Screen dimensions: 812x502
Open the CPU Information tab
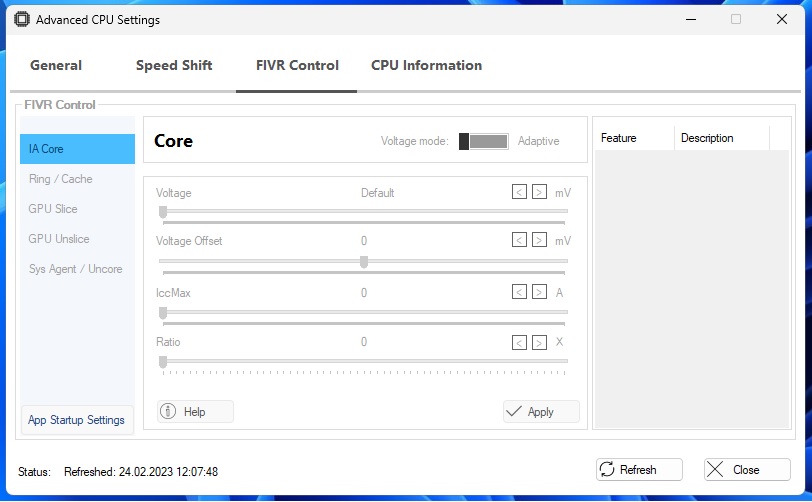pyautogui.click(x=427, y=65)
